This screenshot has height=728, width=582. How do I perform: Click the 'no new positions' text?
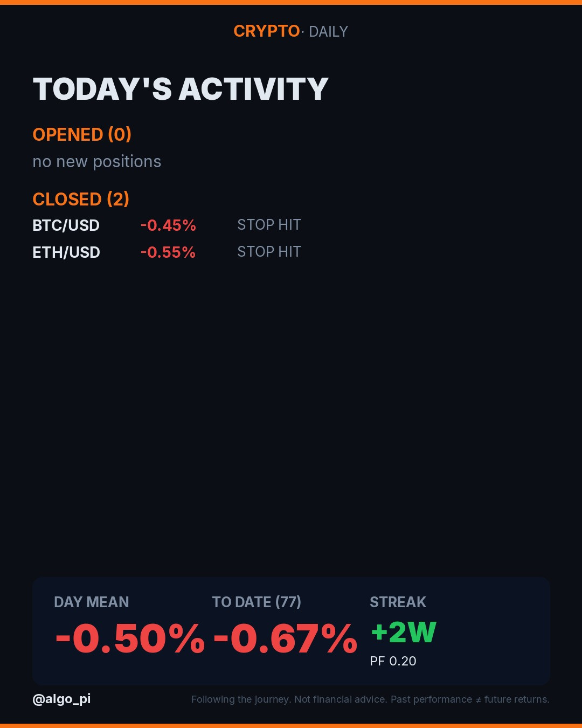[97, 162]
